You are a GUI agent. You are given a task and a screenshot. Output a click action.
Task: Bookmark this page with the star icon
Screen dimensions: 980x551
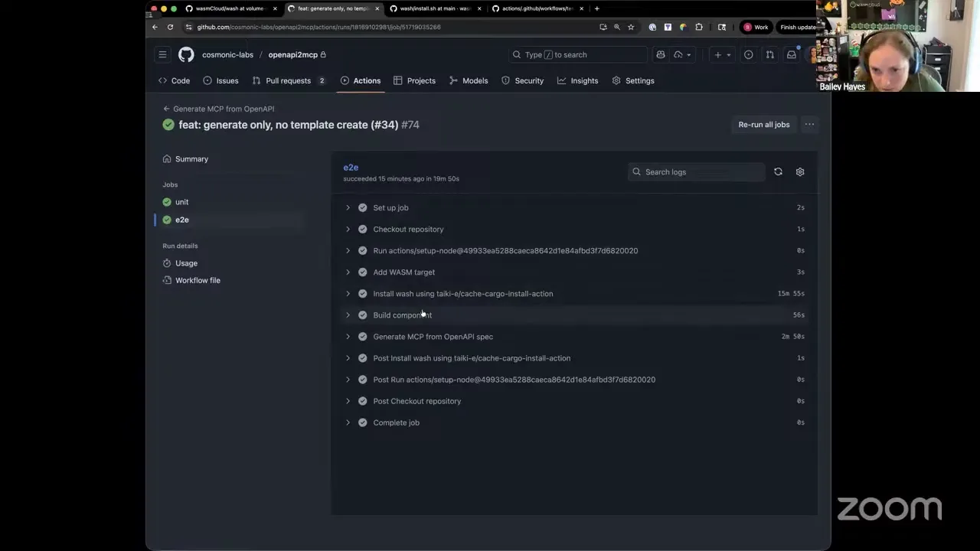631,27
